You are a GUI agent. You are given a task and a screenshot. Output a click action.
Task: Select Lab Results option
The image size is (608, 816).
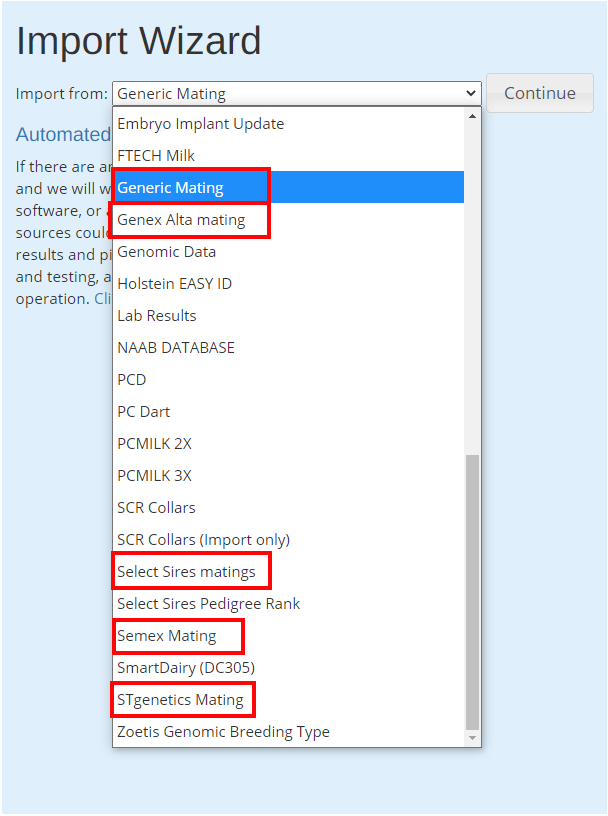point(288,315)
